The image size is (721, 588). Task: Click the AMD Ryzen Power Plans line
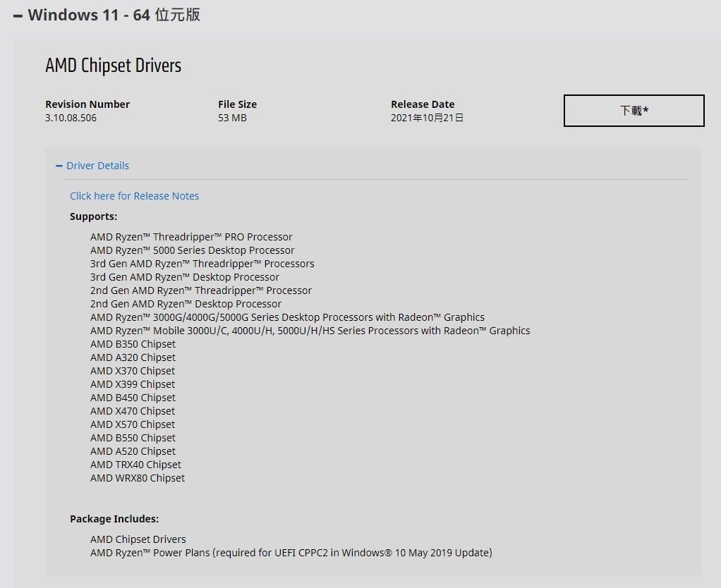pos(291,553)
